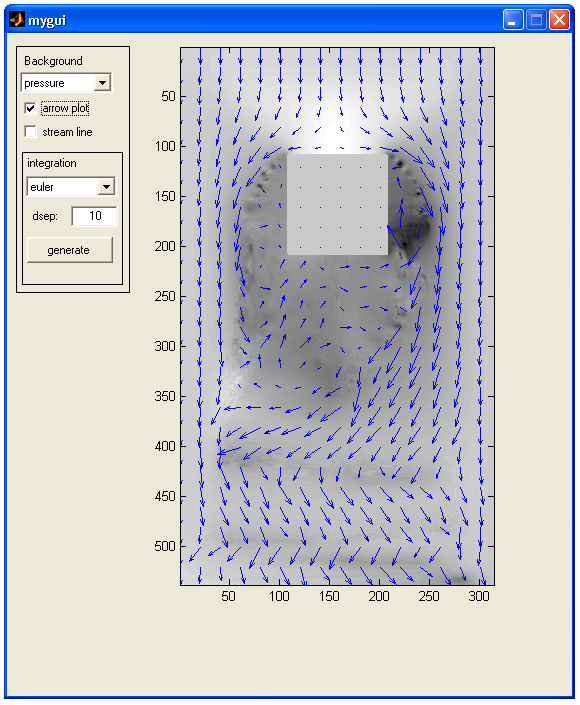Screen dimensions: 580x705
Task: Click the 300 tick label on vertical axis
Action: coord(165,346)
